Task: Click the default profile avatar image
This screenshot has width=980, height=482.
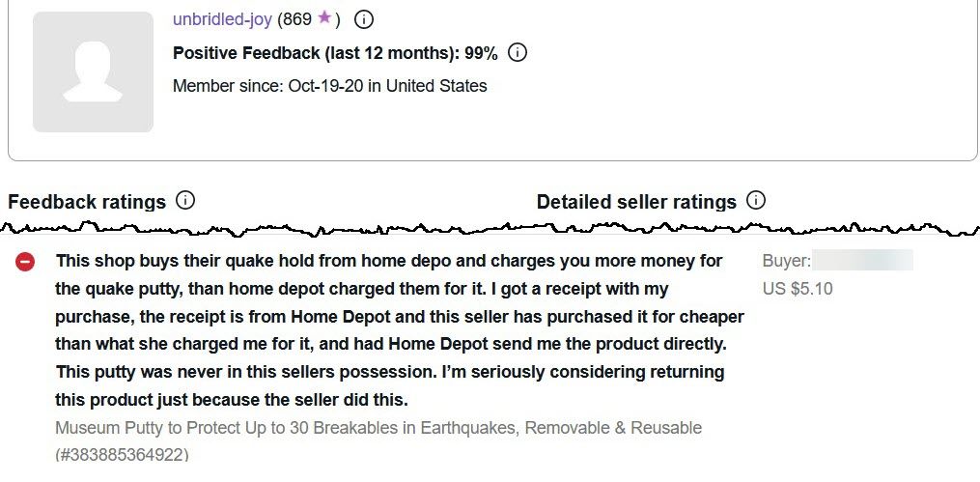Action: tap(93, 71)
